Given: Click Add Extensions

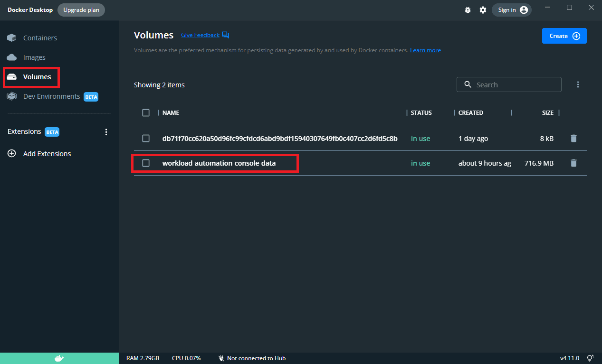Looking at the screenshot, I should point(47,154).
